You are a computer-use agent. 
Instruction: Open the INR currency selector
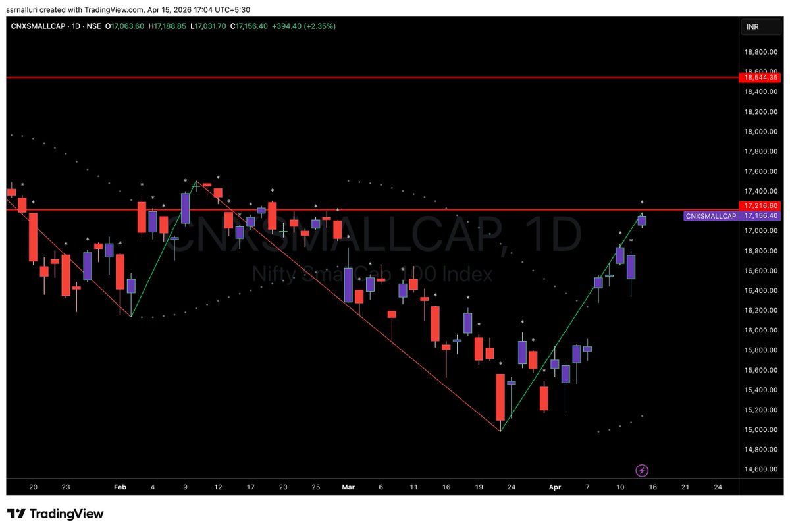click(x=760, y=26)
